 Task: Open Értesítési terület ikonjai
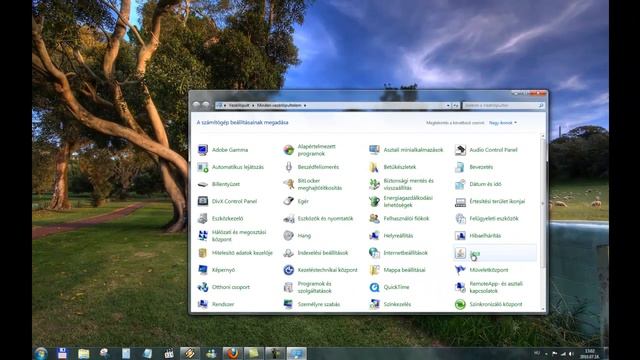click(490, 201)
